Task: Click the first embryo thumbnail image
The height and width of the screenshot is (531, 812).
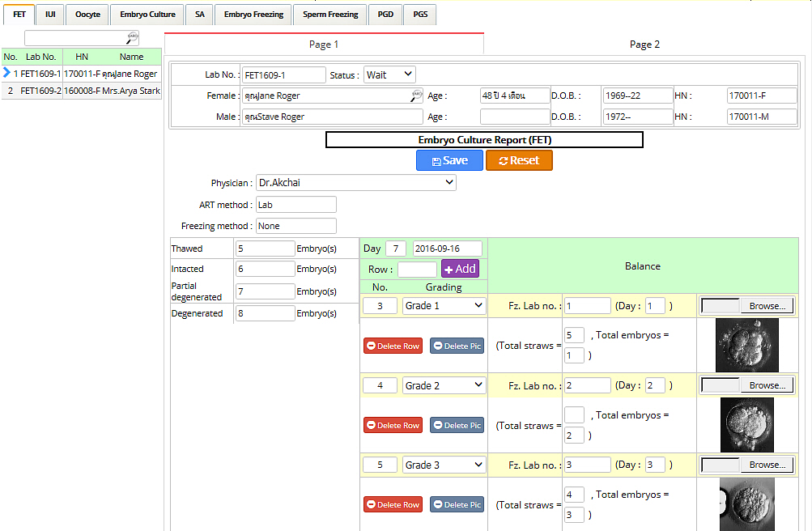Action: (746, 345)
